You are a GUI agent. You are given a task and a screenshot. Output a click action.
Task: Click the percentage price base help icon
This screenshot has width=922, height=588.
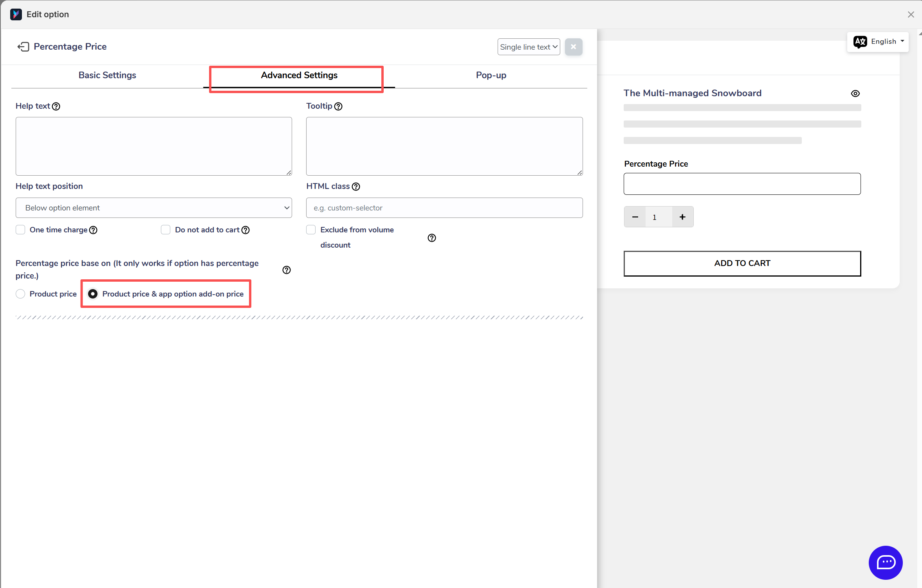[x=287, y=270]
